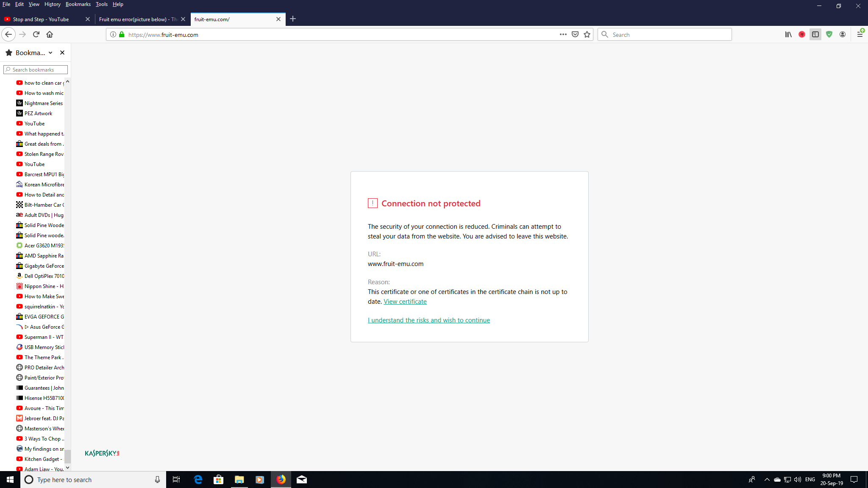
Task: Open Kaspersky Protection shield extension
Action: pyautogui.click(x=829, y=34)
